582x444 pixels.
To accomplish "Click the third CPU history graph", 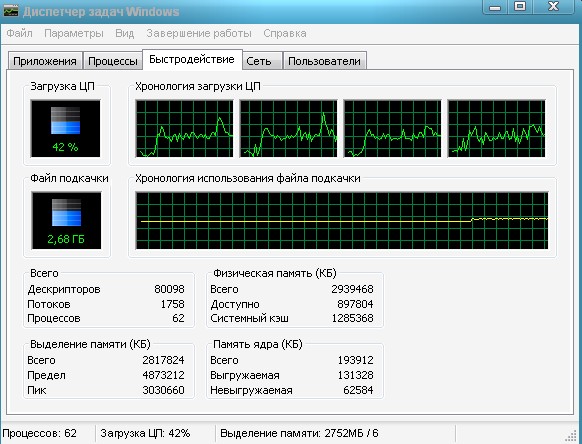I will (x=392, y=128).
